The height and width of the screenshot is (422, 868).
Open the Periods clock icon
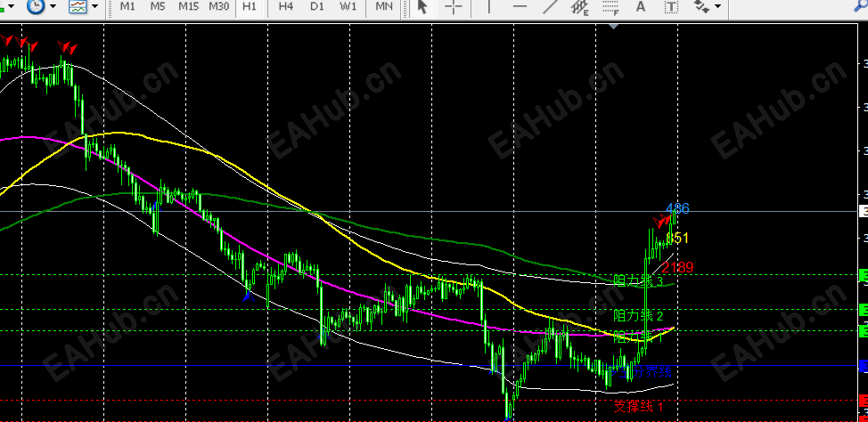36,6
